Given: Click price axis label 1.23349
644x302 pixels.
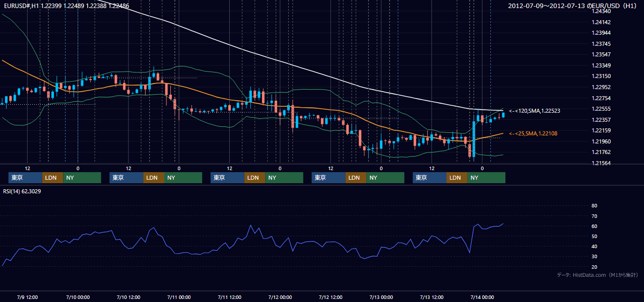Looking at the screenshot, I should coord(601,65).
